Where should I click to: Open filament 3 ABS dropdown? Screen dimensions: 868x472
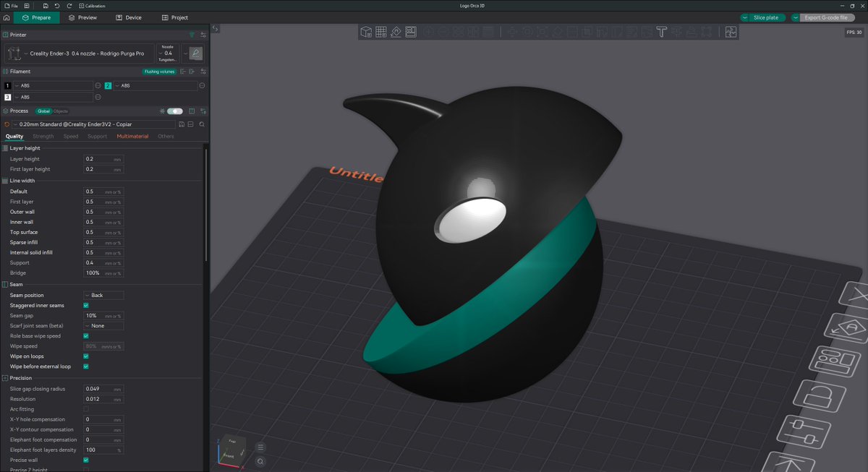(53, 97)
